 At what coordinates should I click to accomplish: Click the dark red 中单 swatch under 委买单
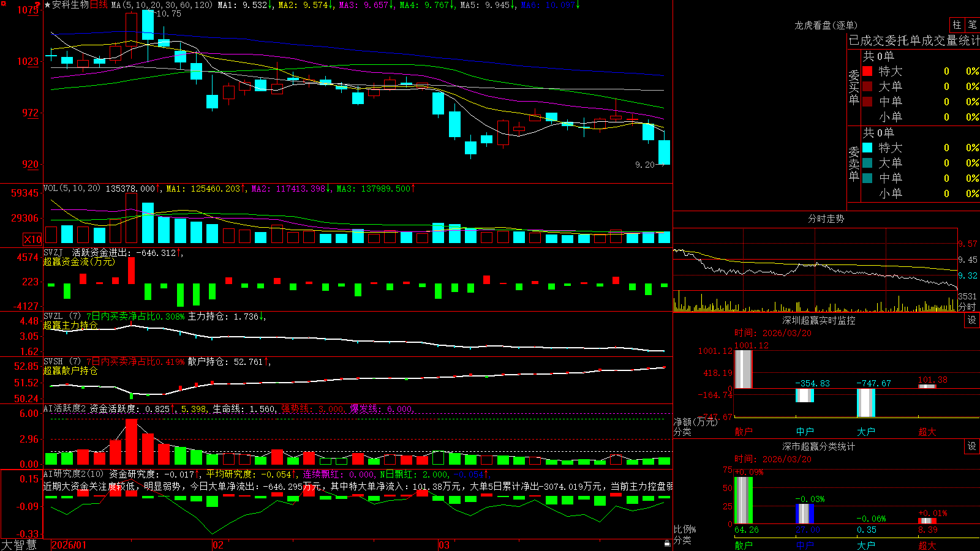click(x=867, y=101)
